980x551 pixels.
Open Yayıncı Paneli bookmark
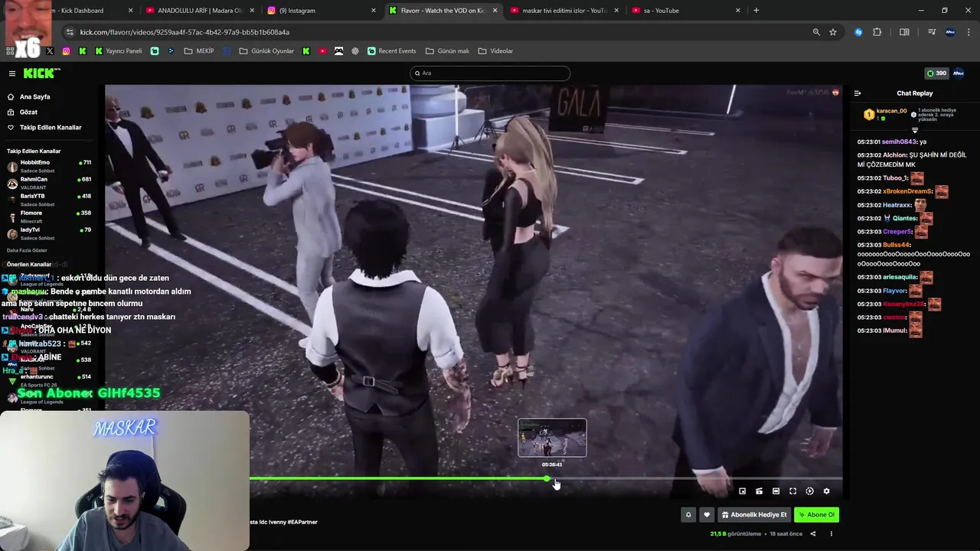coord(119,51)
